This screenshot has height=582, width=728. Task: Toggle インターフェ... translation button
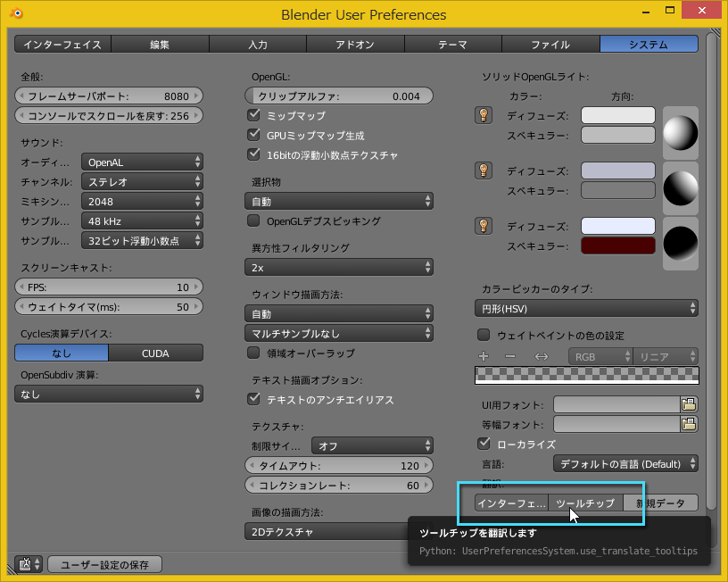[511, 503]
